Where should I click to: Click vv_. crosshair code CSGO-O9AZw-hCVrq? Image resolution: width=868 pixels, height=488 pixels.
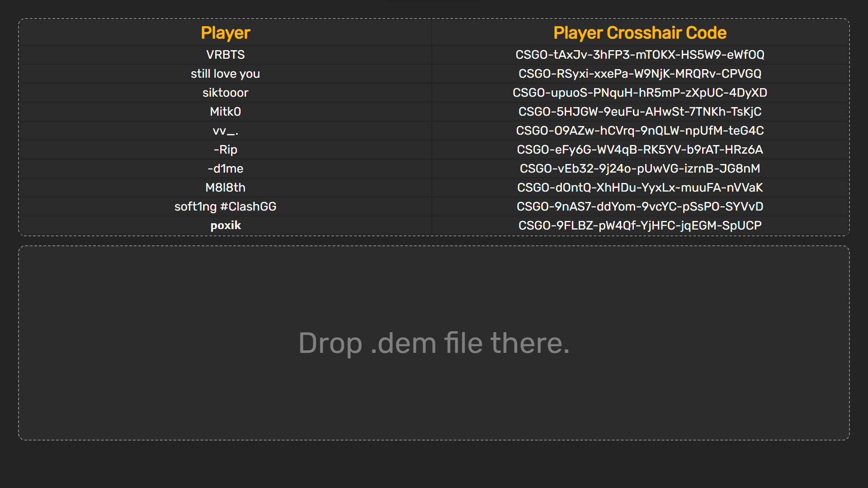640,131
